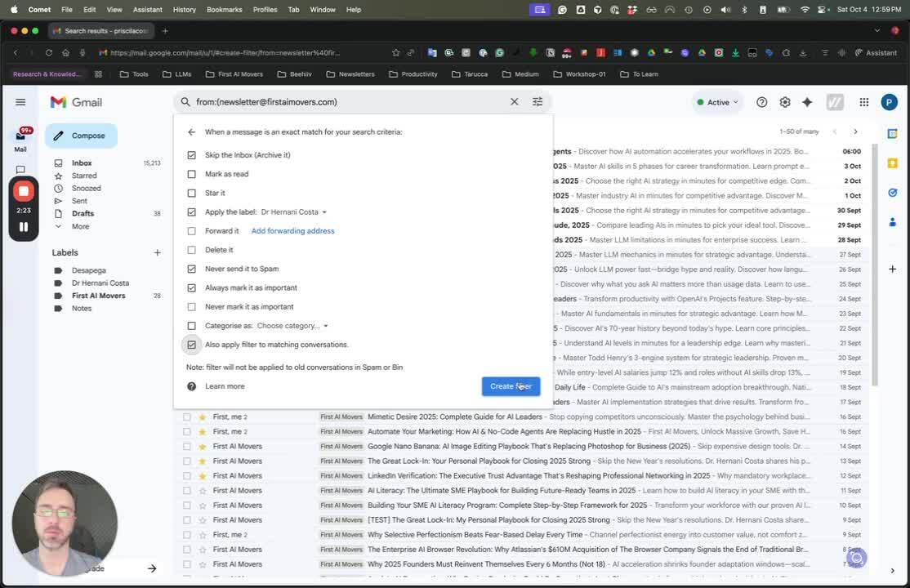Click browser address bar URL
Viewport: 910px width, 588px height.
tap(225, 53)
